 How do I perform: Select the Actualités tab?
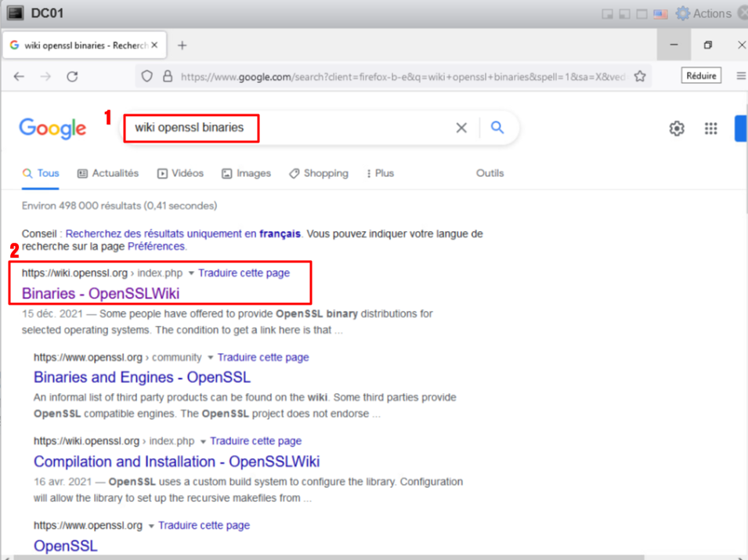108,173
